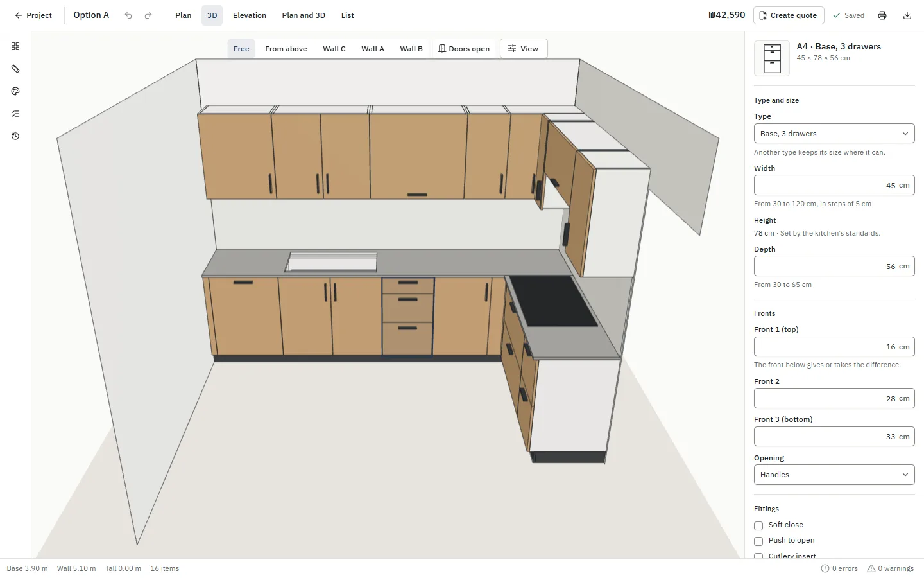Redo the last undone change
Screen dimensions: 924x578
[x=148, y=15]
